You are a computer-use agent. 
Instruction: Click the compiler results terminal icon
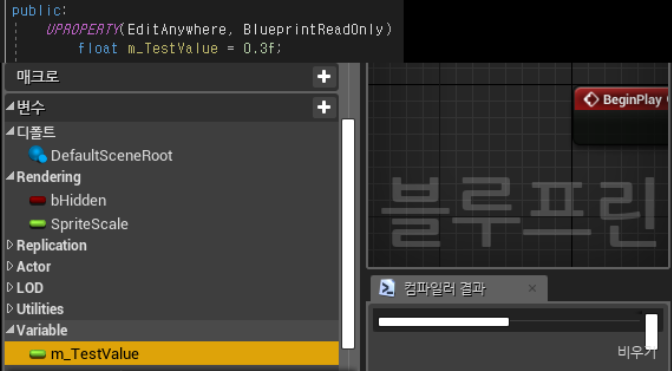387,288
